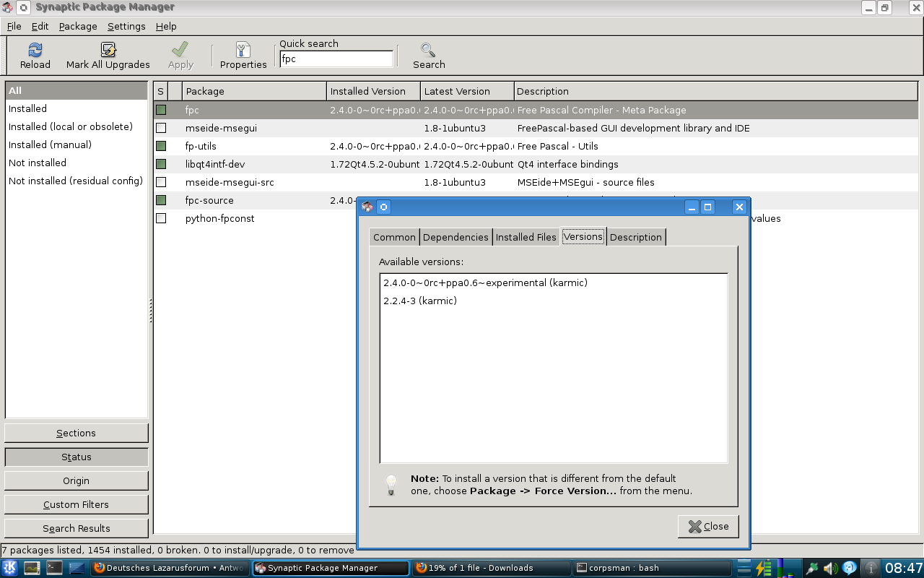Click the Quick search input field

click(x=336, y=59)
